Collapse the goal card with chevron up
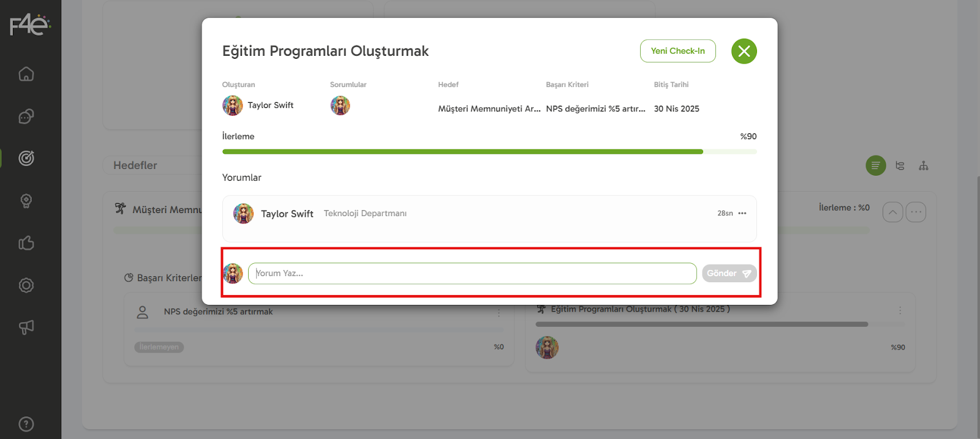Image resolution: width=980 pixels, height=439 pixels. [892, 212]
